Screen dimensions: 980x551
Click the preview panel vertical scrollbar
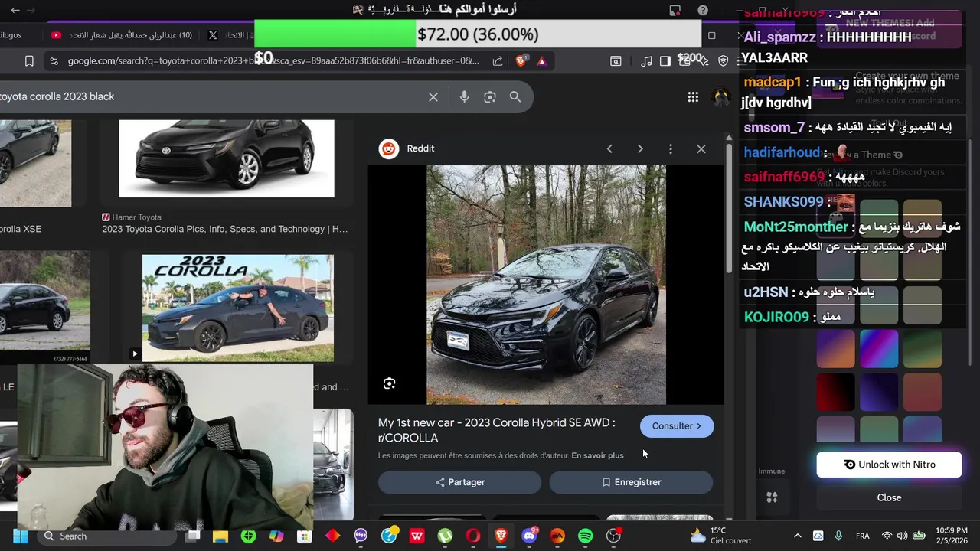tap(729, 207)
